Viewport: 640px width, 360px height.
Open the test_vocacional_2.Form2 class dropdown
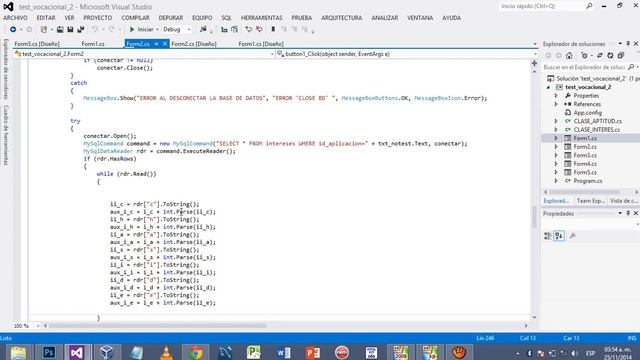click(144, 54)
